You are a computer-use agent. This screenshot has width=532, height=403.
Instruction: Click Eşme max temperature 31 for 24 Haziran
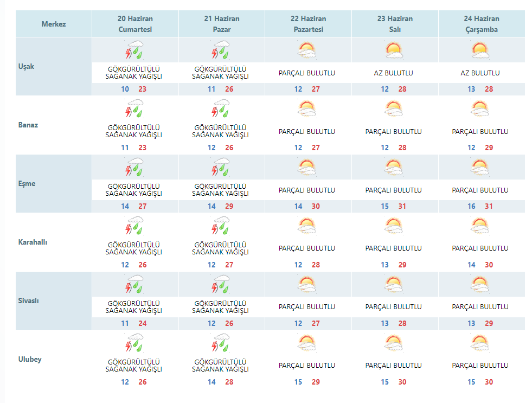[489, 206]
